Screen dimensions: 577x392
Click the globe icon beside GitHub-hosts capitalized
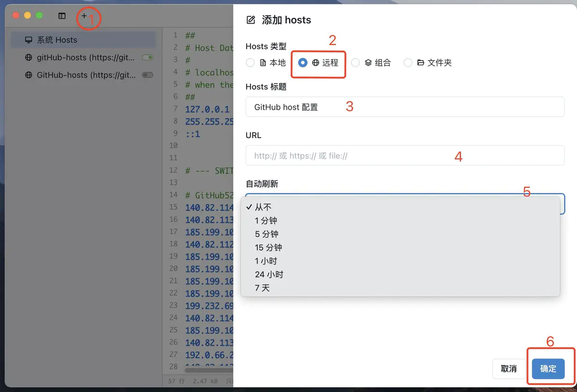click(x=28, y=75)
